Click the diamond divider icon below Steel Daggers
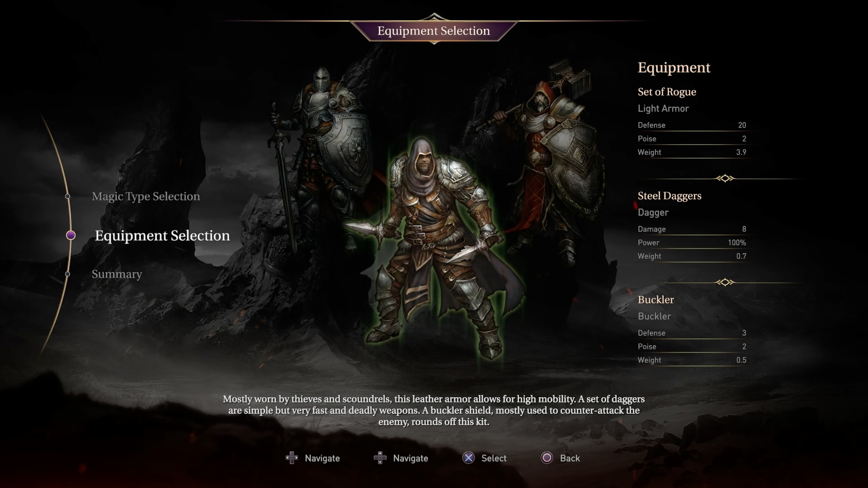868x488 pixels. (726, 282)
